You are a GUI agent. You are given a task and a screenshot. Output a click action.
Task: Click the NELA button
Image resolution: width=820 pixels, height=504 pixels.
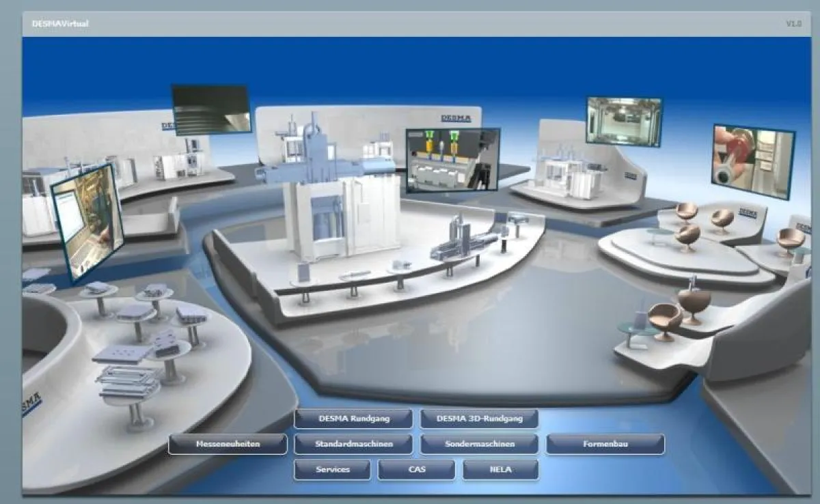[501, 470]
